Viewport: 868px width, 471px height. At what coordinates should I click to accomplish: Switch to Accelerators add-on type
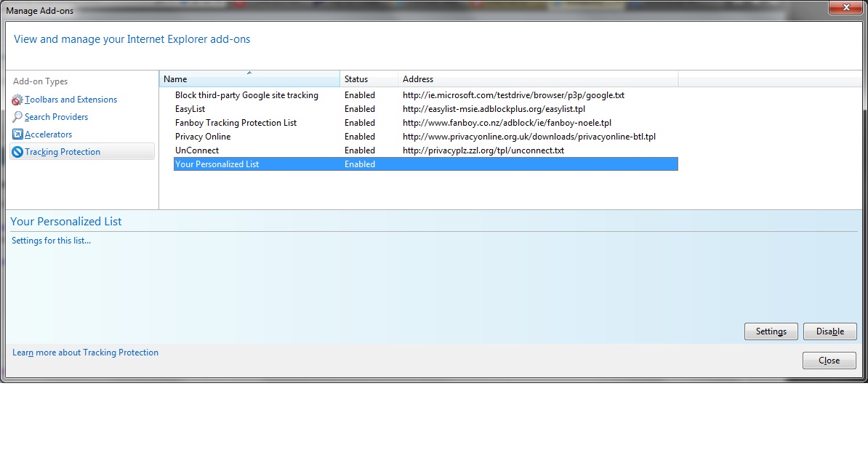(48, 134)
